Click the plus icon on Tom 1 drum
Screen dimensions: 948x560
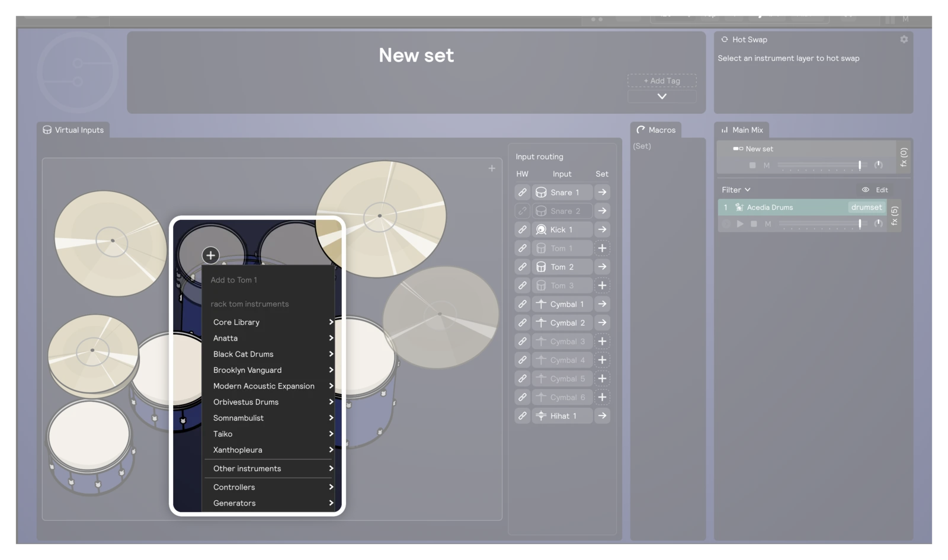click(x=210, y=255)
